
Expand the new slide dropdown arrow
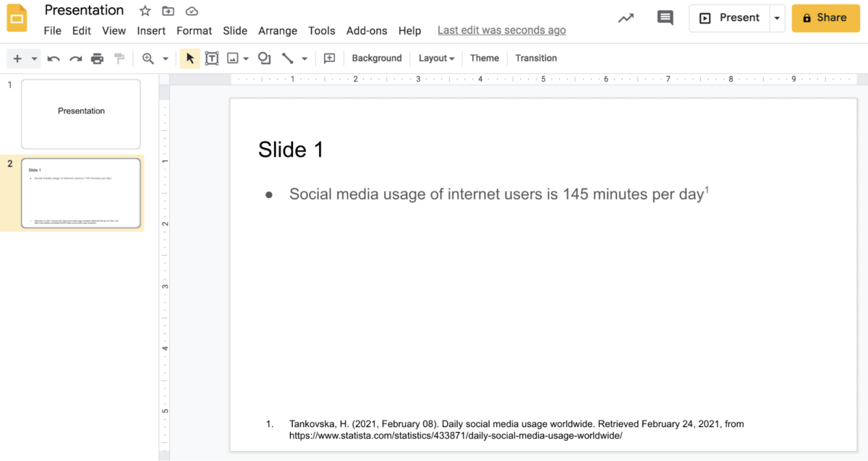33,58
